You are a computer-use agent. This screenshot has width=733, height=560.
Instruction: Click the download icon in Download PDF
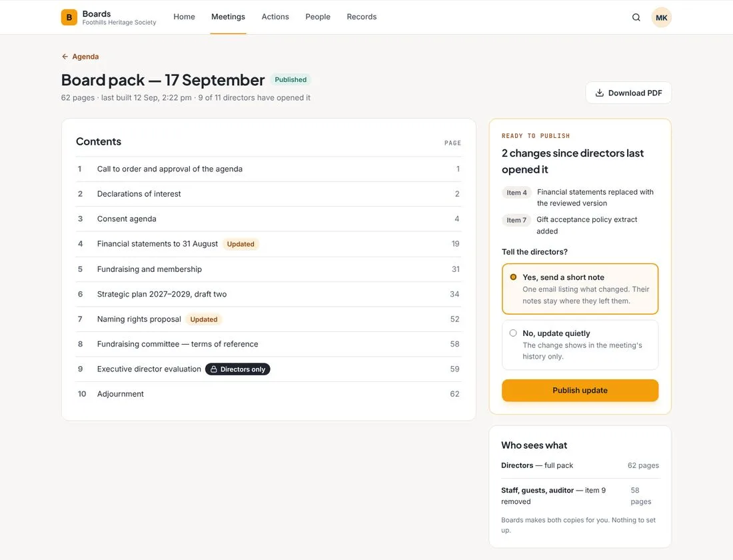coord(599,93)
